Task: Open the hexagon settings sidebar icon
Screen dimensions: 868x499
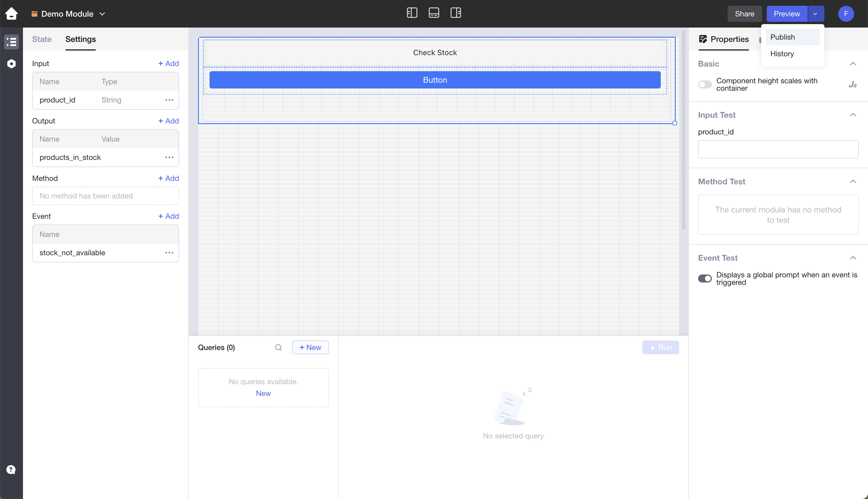Action: [x=11, y=64]
